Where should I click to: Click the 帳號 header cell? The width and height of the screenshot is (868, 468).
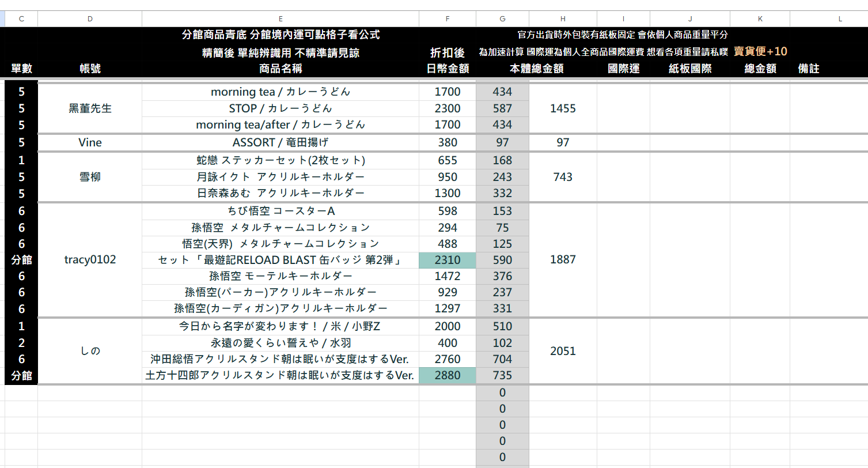[90, 69]
